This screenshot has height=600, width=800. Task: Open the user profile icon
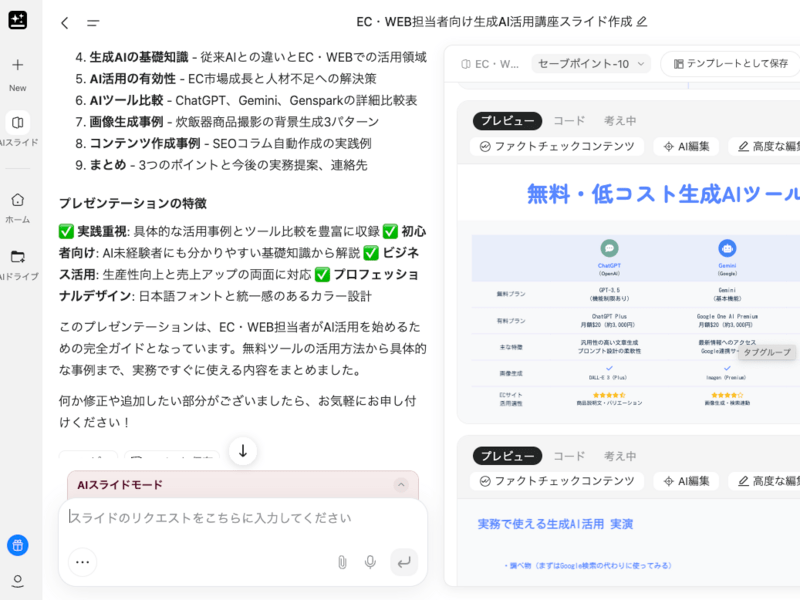click(x=18, y=581)
